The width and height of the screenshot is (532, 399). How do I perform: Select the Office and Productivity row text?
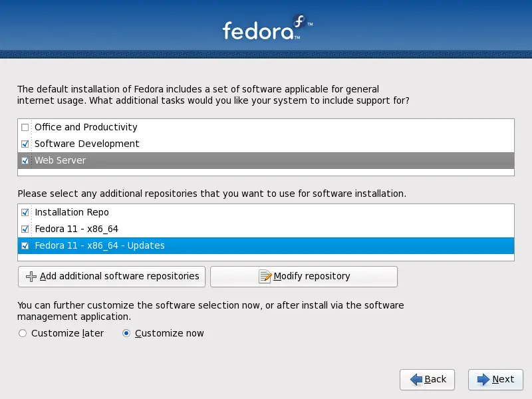(x=86, y=127)
